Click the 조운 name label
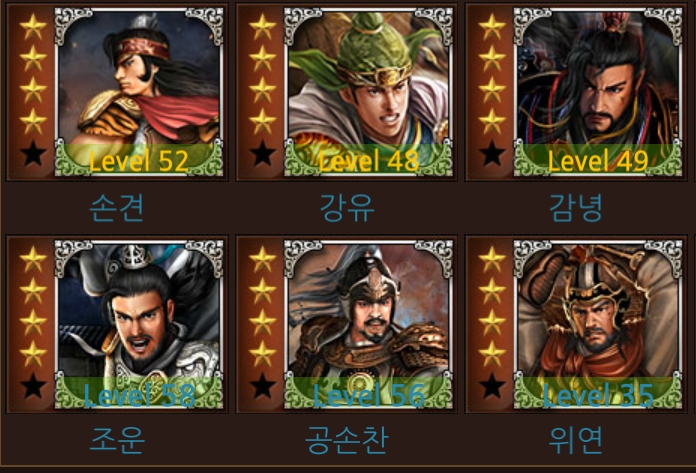696x473 pixels. [117, 440]
